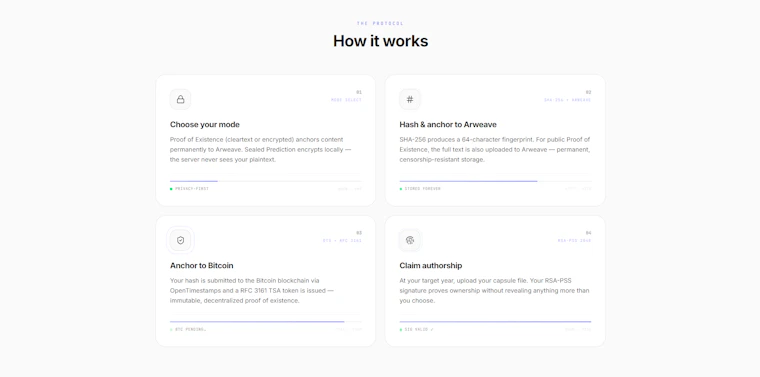760x377 pixels.
Task: Select the 'Choose your mode' heading
Action: click(x=205, y=125)
